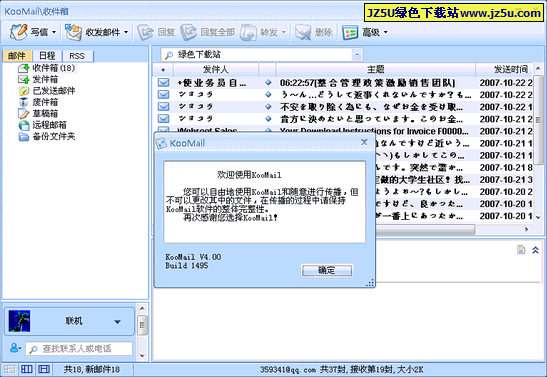Open the 写信 dropdown arrow
547x377 pixels.
coord(54,32)
